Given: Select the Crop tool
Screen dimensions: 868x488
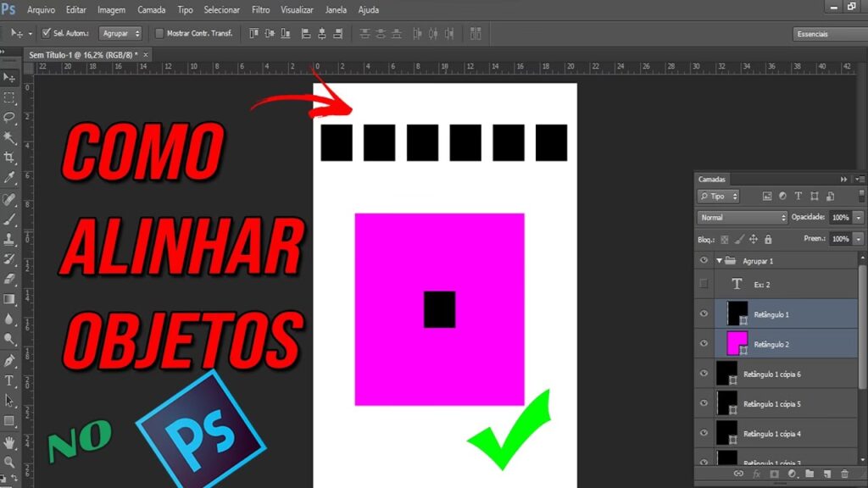Looking at the screenshot, I should 9,158.
